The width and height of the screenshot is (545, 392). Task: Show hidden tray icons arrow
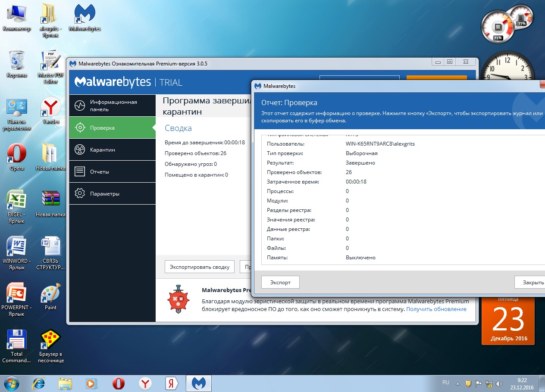(458, 383)
